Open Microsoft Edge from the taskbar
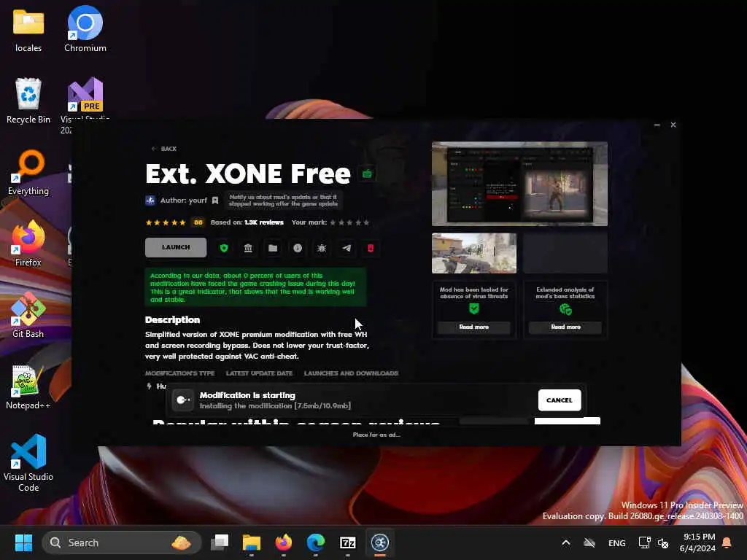This screenshot has height=560, width=747. click(315, 542)
